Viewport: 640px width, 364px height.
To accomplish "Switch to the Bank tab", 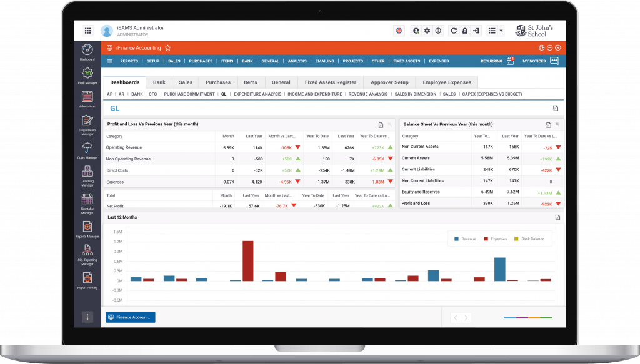I will (159, 82).
